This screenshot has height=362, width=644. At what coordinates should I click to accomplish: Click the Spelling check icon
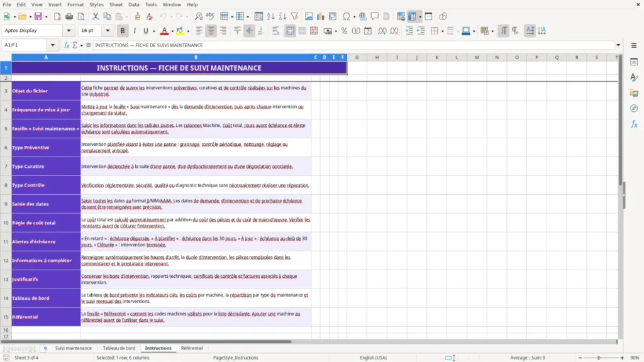coord(210,16)
